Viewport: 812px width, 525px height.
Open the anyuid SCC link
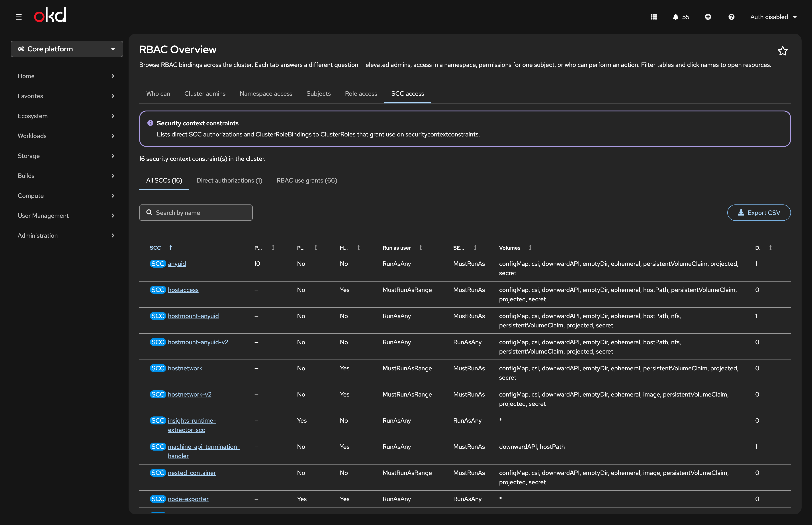(177, 264)
